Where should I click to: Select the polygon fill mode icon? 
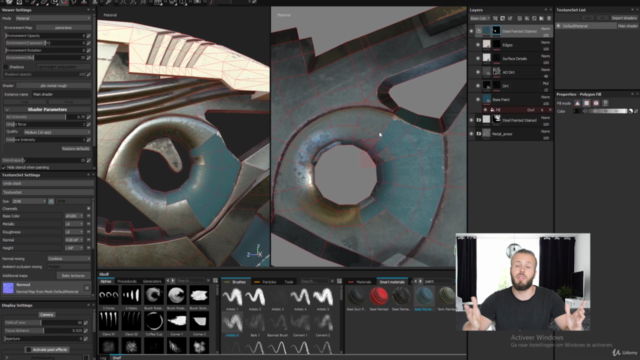pos(587,103)
